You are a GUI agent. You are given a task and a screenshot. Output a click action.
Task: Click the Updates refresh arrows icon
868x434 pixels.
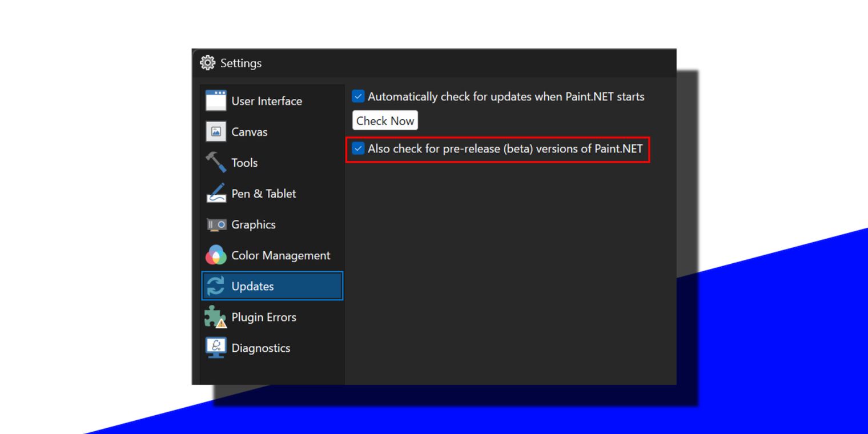point(216,286)
